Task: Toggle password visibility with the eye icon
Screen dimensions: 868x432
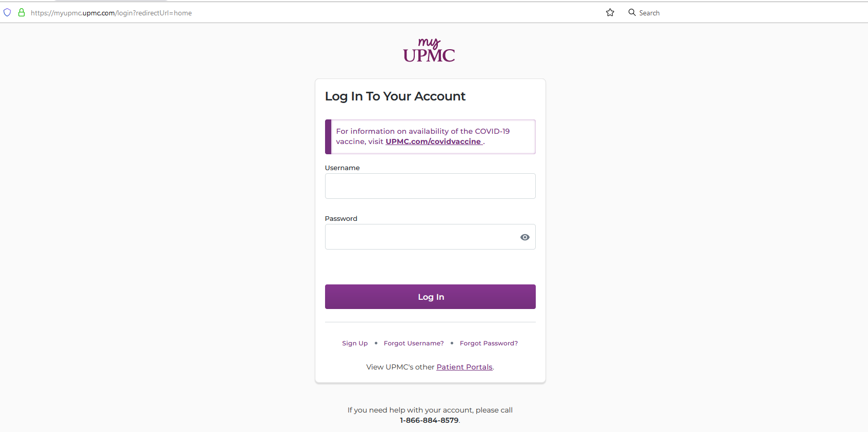Action: 524,237
